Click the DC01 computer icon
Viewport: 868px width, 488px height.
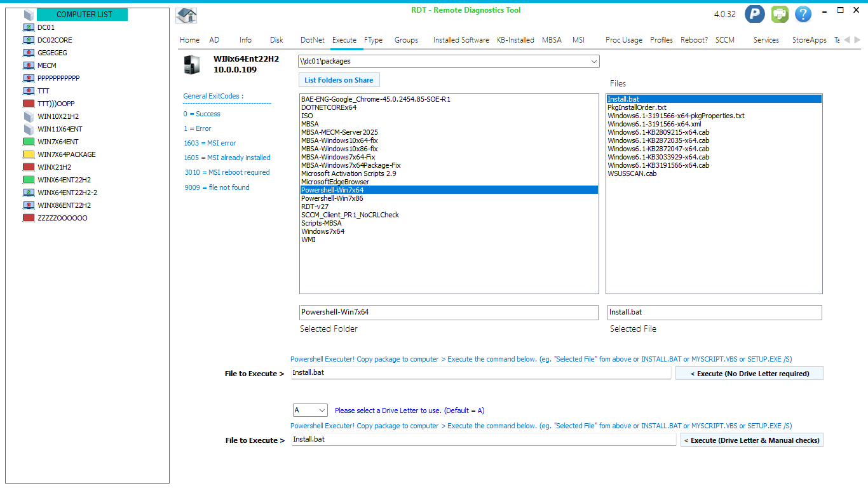pyautogui.click(x=29, y=27)
